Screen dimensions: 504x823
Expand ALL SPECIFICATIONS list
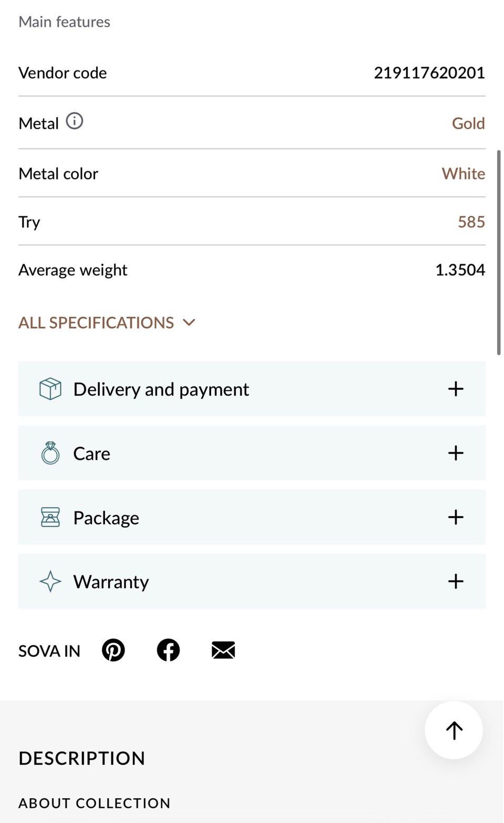point(107,322)
